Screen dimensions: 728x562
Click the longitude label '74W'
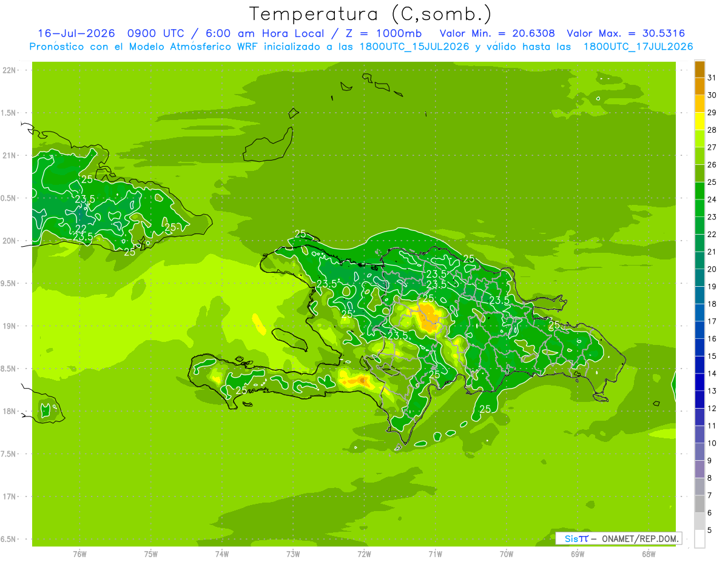pos(222,554)
